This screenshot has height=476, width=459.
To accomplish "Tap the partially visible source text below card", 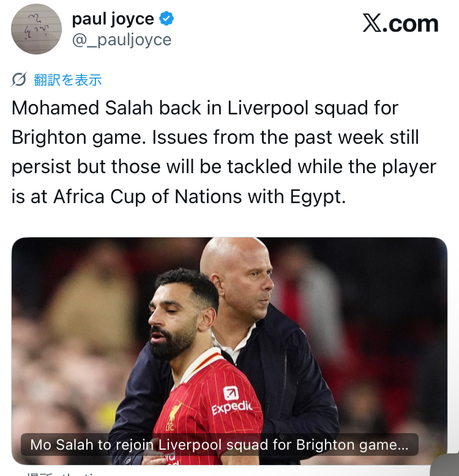I will (x=61, y=474).
